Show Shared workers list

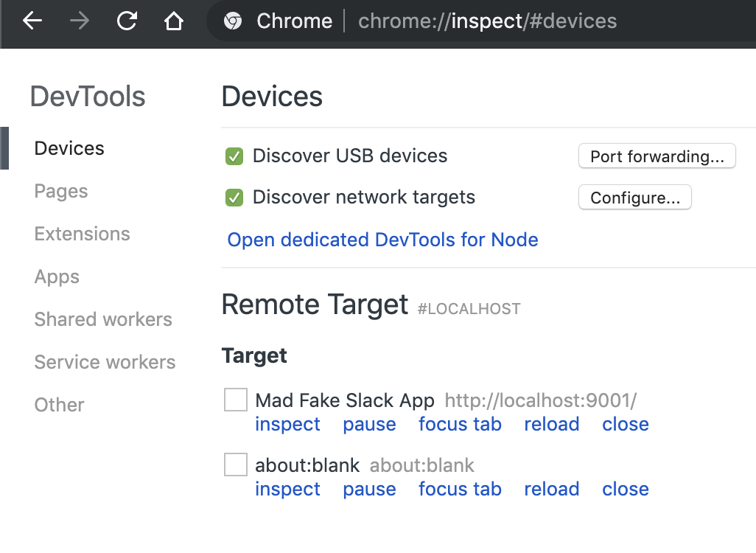click(x=103, y=320)
